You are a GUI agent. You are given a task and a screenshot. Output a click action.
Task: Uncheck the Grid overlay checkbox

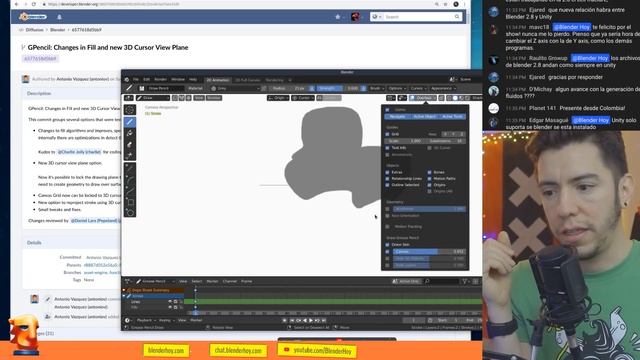(387, 134)
